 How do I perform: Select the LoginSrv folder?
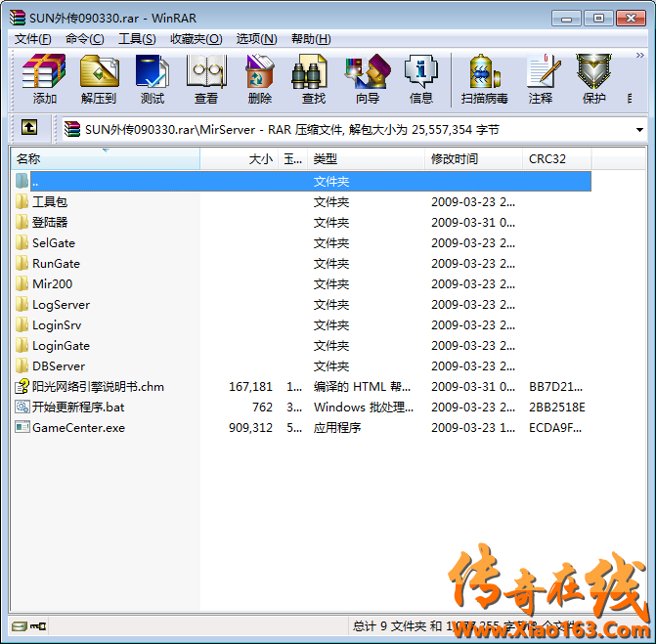(x=57, y=325)
